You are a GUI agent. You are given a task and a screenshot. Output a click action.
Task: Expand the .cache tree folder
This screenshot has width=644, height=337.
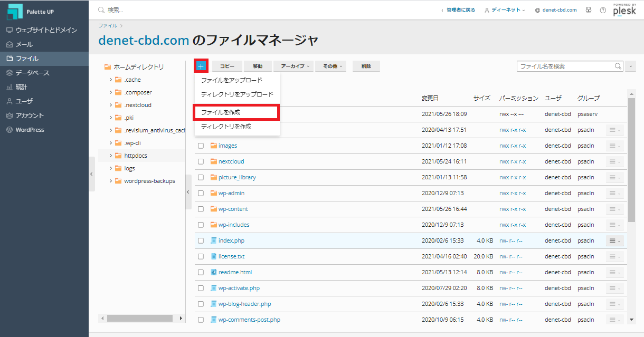click(x=111, y=80)
